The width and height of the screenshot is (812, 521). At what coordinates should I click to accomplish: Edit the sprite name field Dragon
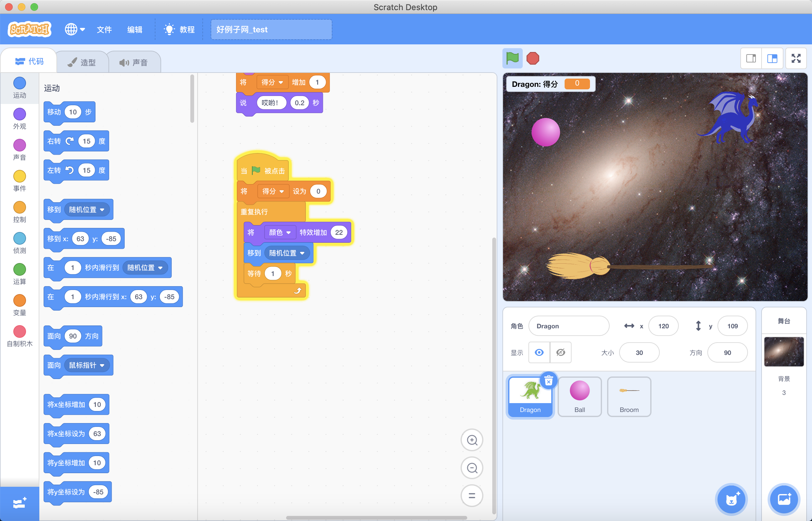[568, 326]
